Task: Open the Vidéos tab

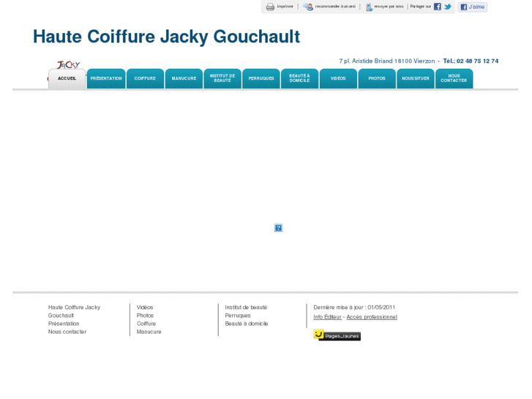Action: tap(338, 78)
